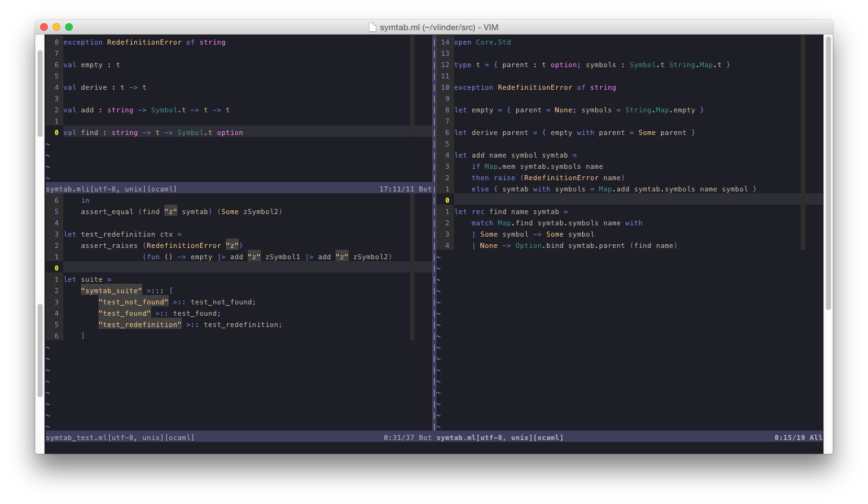Click relative line number 14 in symtab.ml pane
Image resolution: width=868 pixels, height=504 pixels.
pos(445,42)
